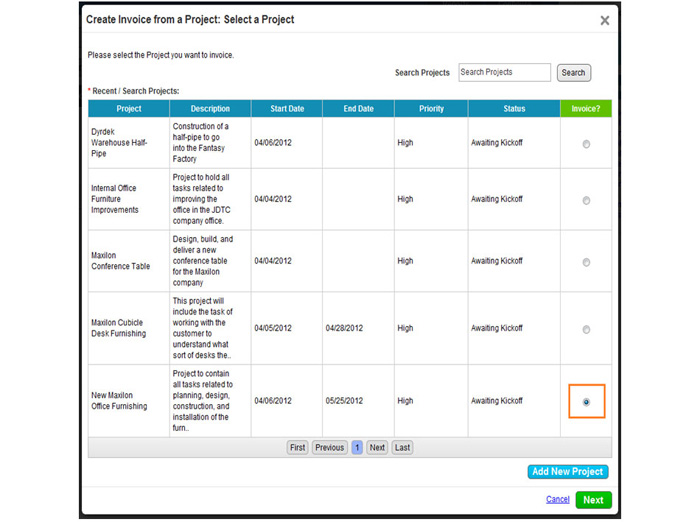Screen dimensions: 700x522
Task: Sort by Start Date column header
Action: tap(287, 109)
